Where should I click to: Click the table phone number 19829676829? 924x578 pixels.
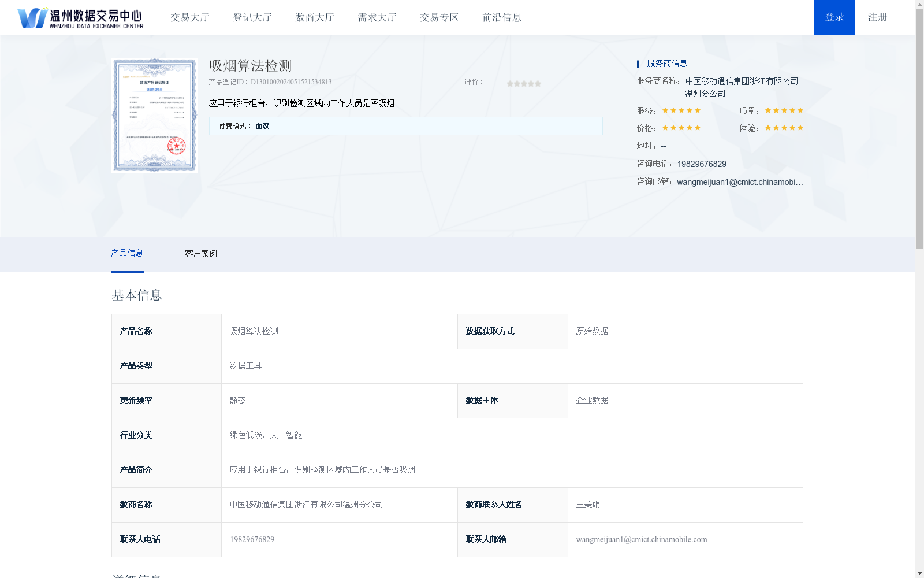pos(252,539)
